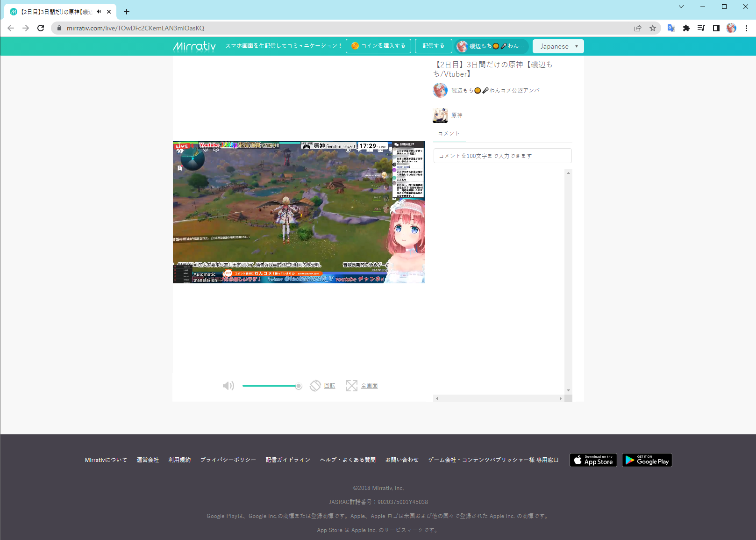
Task: Click the 配信する button
Action: [433, 46]
